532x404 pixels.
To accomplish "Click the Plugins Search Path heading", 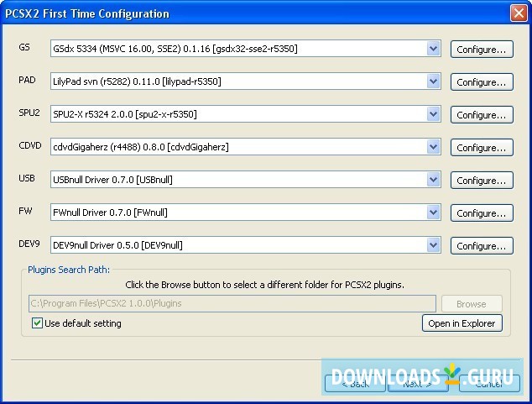I will coord(69,270).
